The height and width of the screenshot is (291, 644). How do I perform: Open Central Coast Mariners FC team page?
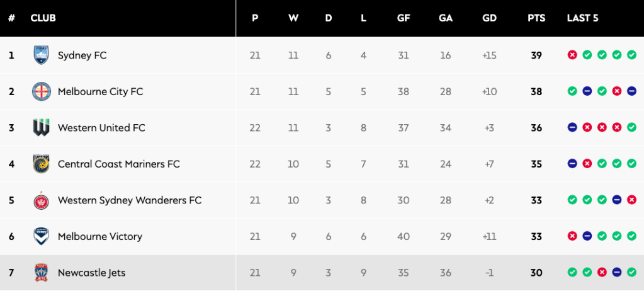point(118,164)
